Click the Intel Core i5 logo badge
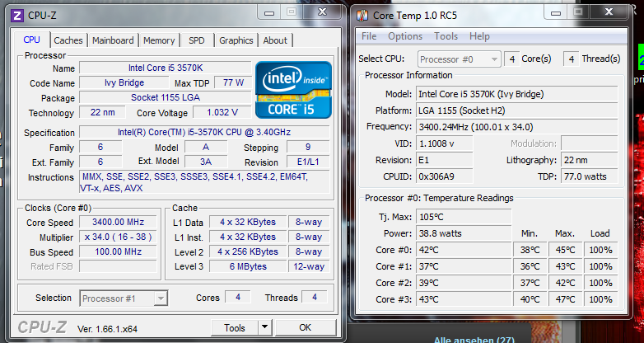Viewport: 644px width, 343px height. point(293,90)
